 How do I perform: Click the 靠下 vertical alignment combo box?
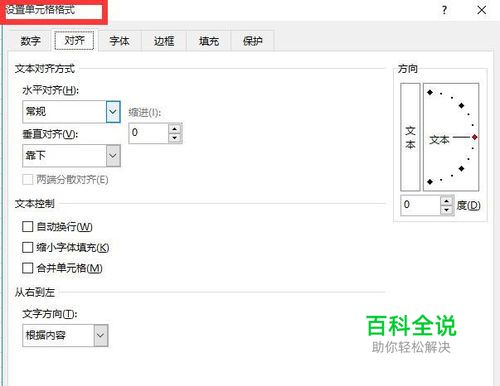(x=71, y=156)
